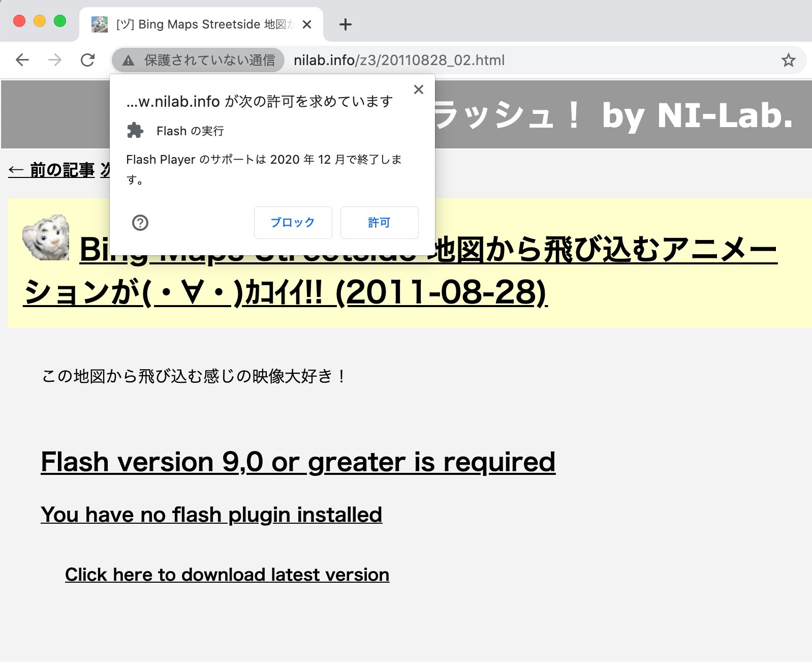Bookmark this page with the star icon

(788, 60)
